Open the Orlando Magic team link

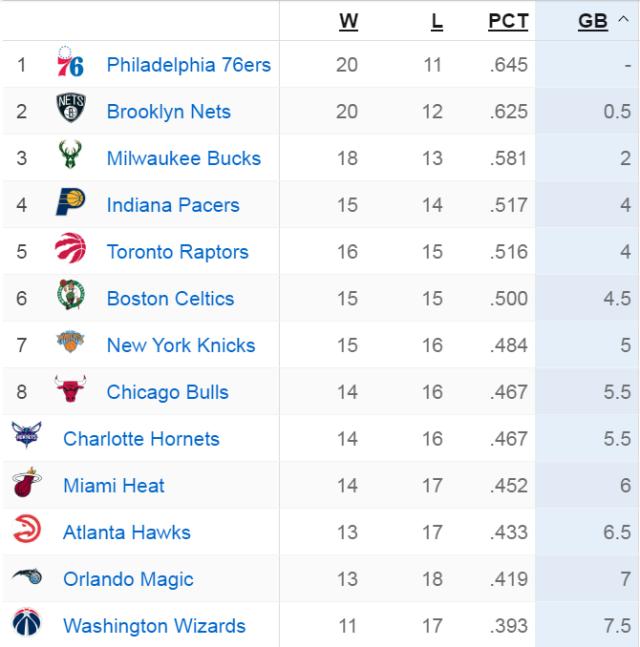coord(128,579)
